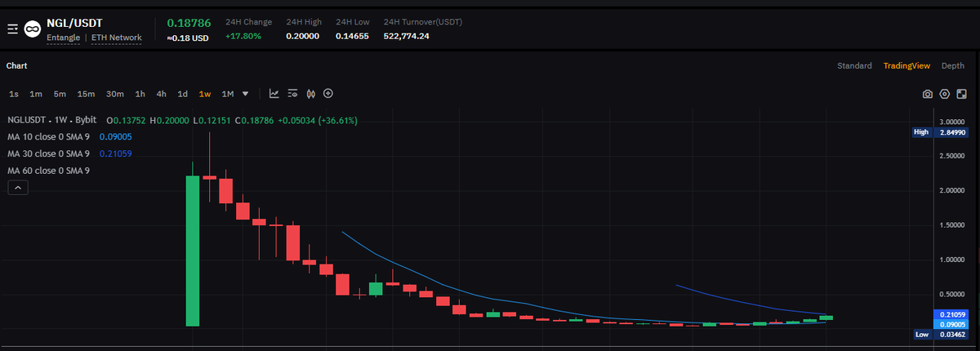Open the indicators eye-list icon

[292, 93]
